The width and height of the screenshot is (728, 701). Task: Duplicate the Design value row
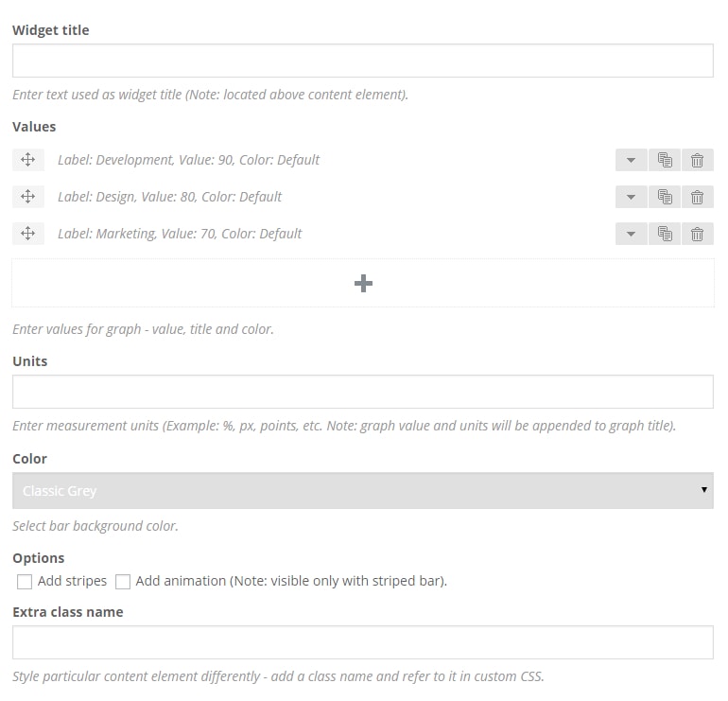point(665,197)
